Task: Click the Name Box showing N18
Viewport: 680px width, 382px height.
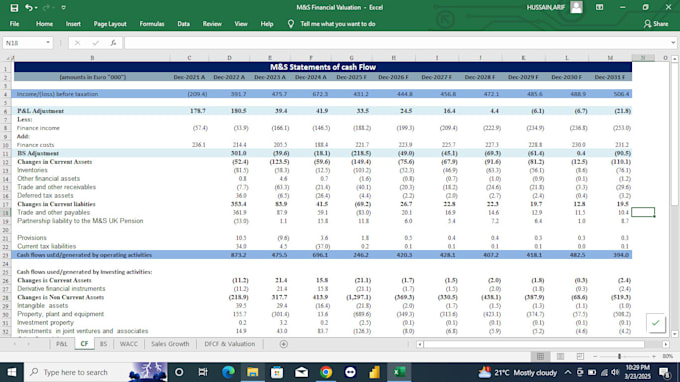Action: [24, 43]
